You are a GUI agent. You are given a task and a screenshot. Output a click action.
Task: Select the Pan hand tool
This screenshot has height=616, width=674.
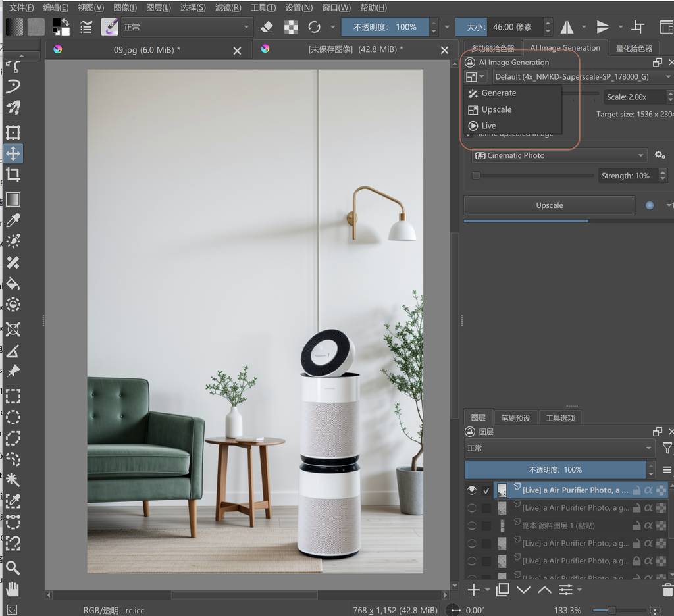coord(13,589)
